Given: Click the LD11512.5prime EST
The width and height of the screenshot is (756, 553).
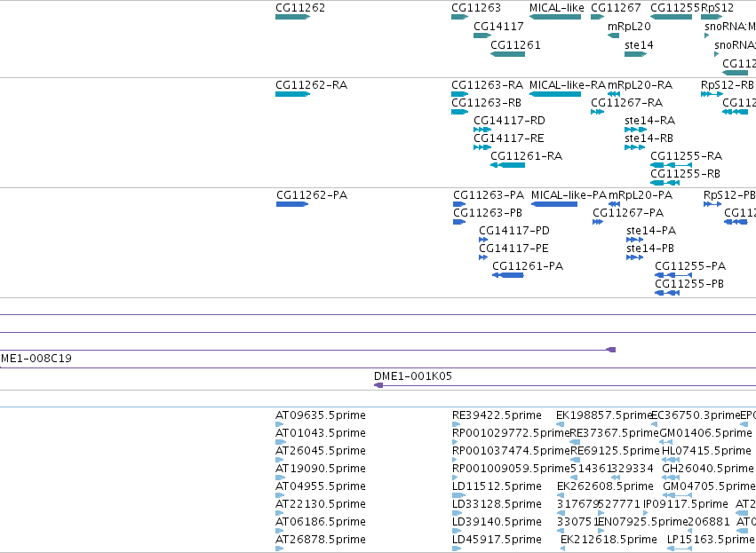Looking at the screenshot, I should (x=458, y=495).
